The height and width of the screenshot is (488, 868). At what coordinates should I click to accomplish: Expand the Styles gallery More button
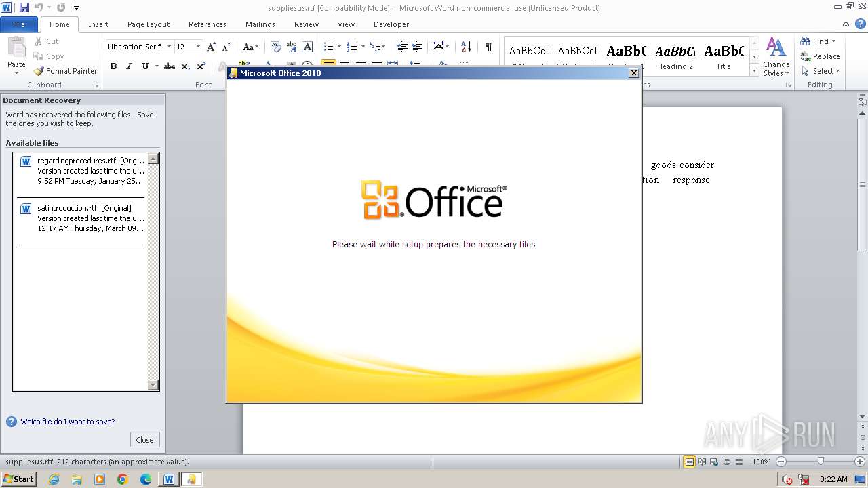click(754, 70)
